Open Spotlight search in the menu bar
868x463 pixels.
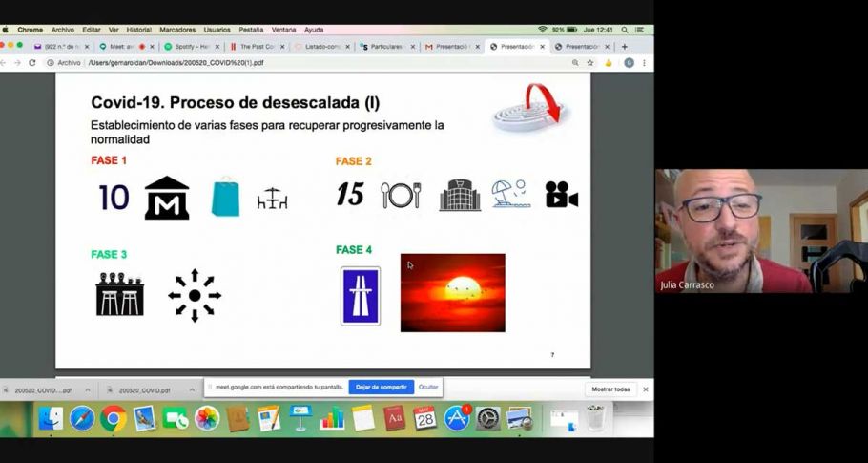pos(625,30)
